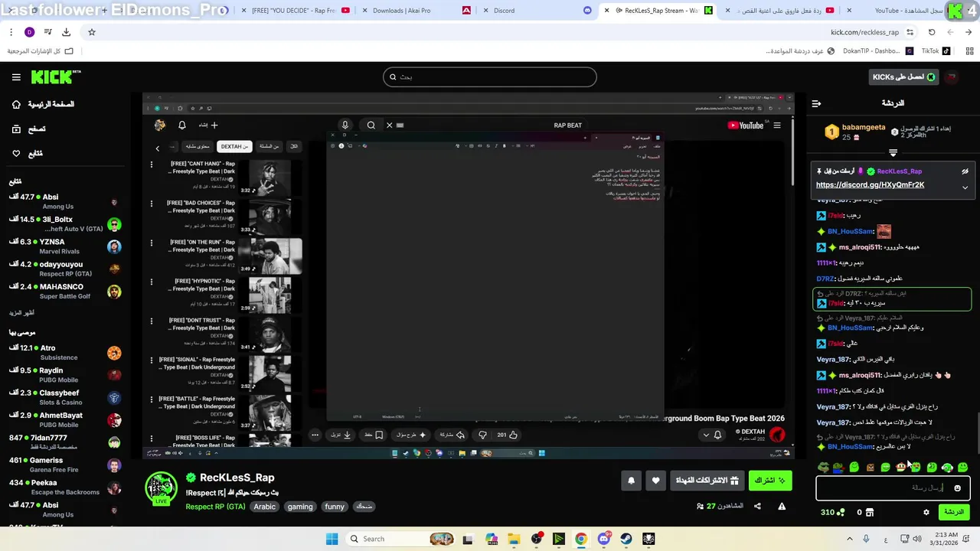Click the subscribe button

click(769, 481)
